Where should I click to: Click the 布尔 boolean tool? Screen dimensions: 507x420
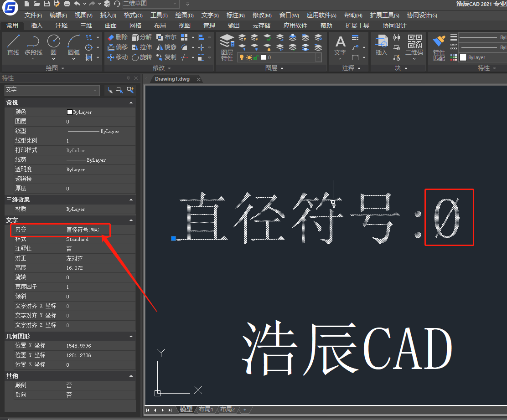point(166,37)
